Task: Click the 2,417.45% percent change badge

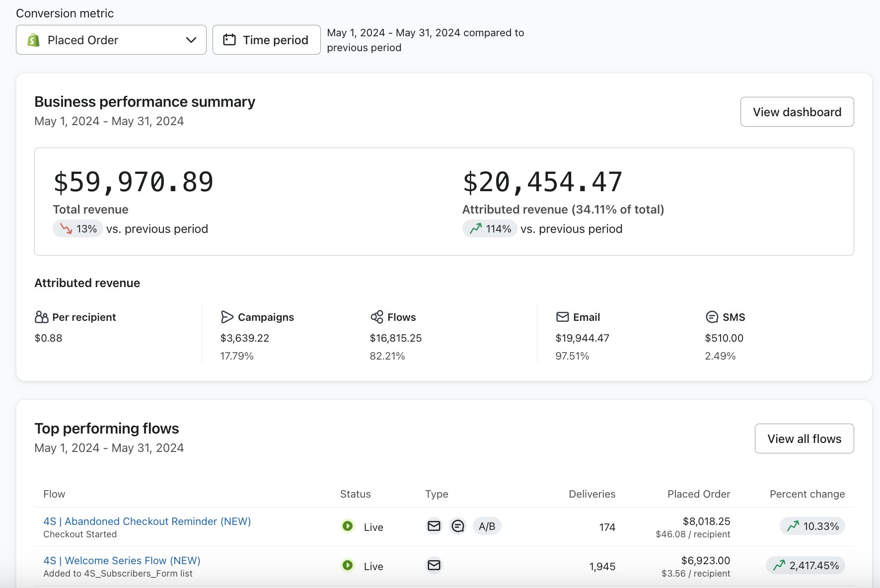Action: pyautogui.click(x=806, y=565)
